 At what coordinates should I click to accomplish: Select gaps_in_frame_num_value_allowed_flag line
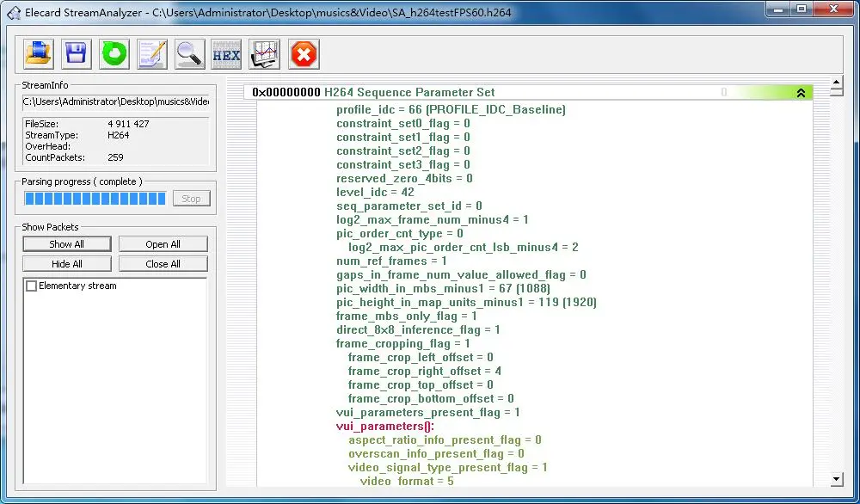point(461,274)
